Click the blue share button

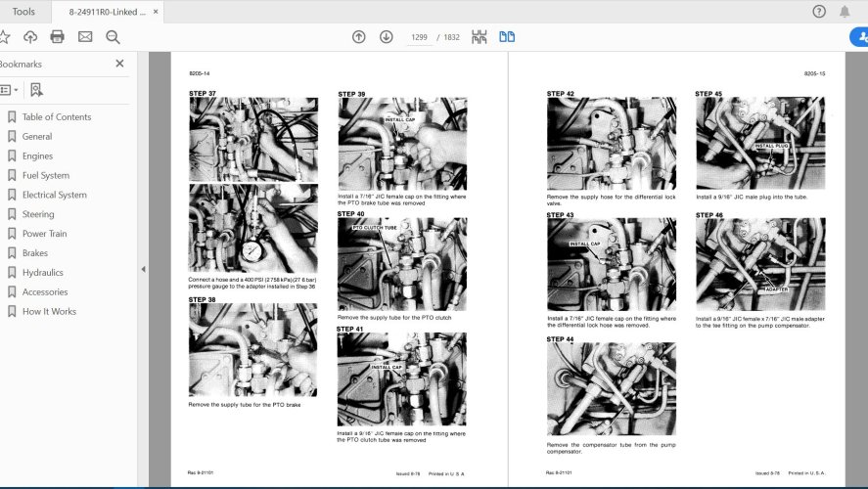[x=858, y=37]
